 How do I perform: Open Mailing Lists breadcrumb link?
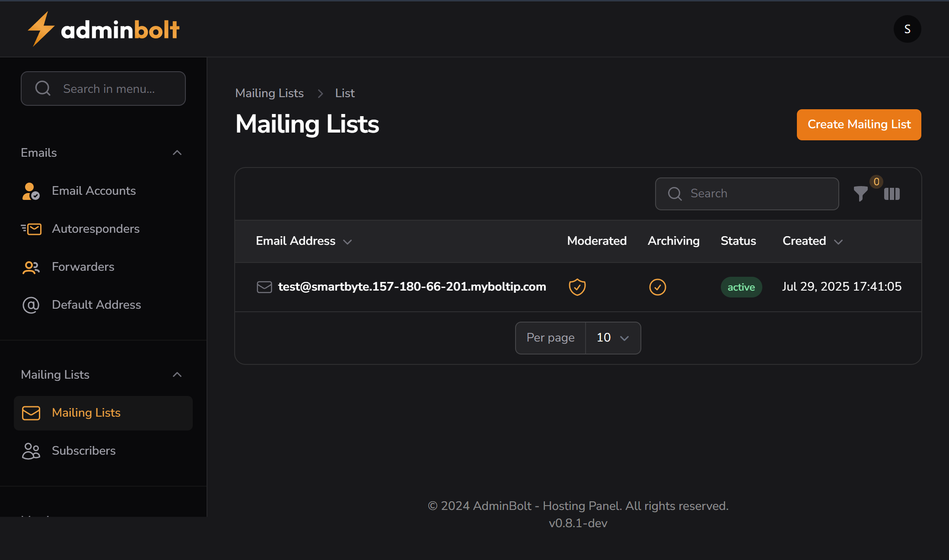click(269, 93)
